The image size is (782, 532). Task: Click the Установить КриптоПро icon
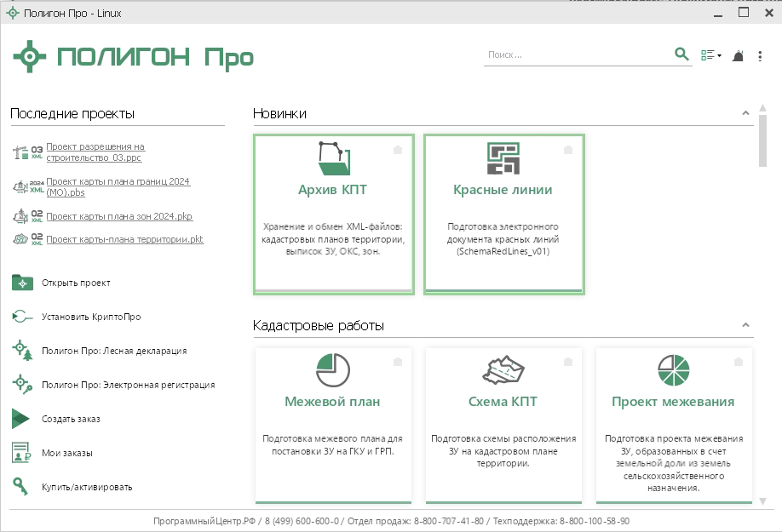point(21,317)
